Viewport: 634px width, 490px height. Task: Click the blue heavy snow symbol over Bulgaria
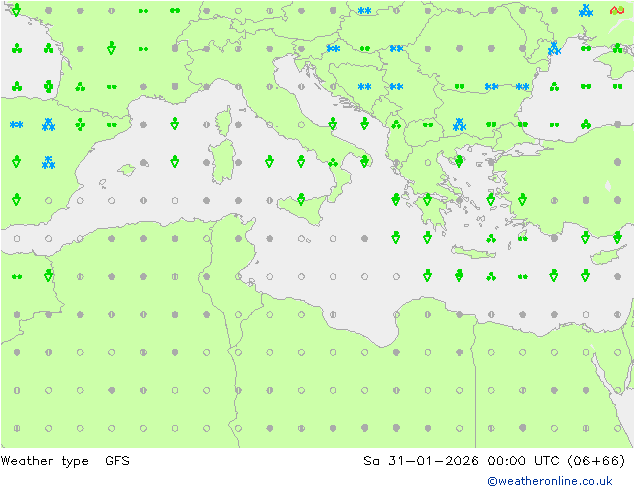coord(459,125)
